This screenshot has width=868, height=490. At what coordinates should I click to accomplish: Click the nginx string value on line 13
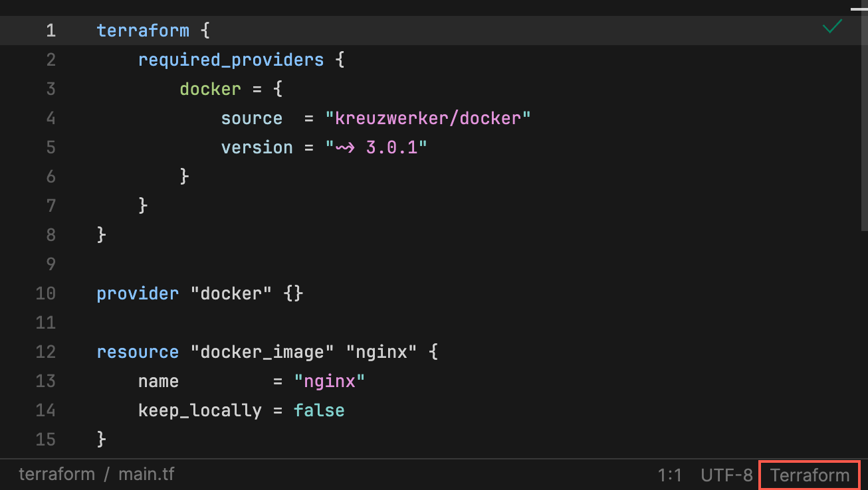(x=330, y=380)
